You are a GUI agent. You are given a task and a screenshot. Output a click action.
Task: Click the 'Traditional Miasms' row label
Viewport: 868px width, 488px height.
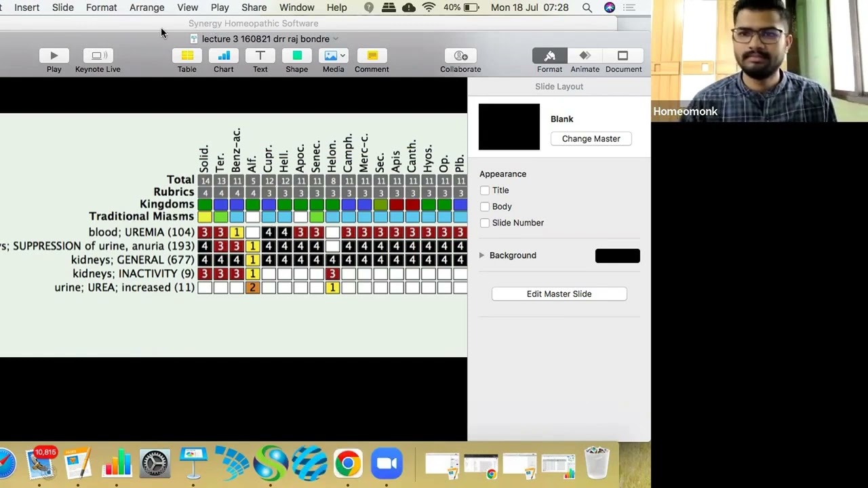tap(141, 216)
